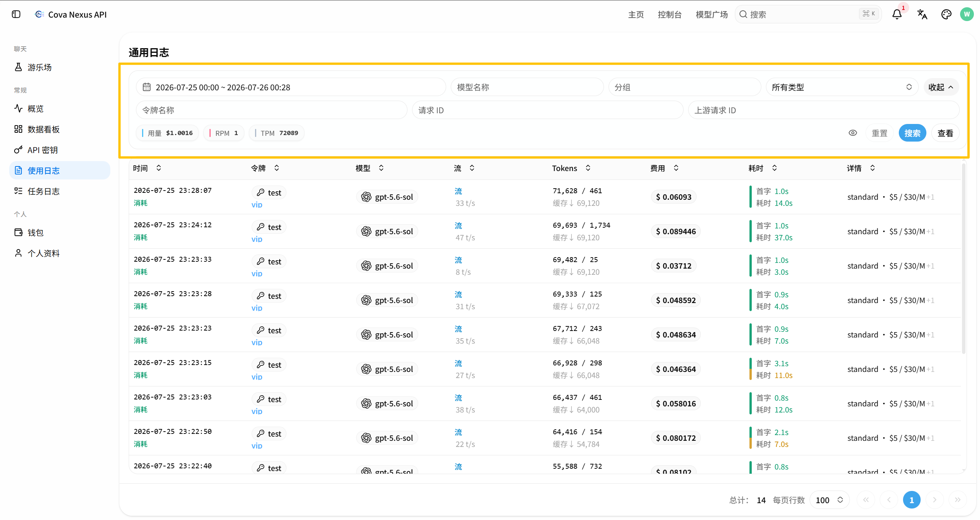
Task: Click the 令牌名称 filter field
Action: [x=272, y=110]
